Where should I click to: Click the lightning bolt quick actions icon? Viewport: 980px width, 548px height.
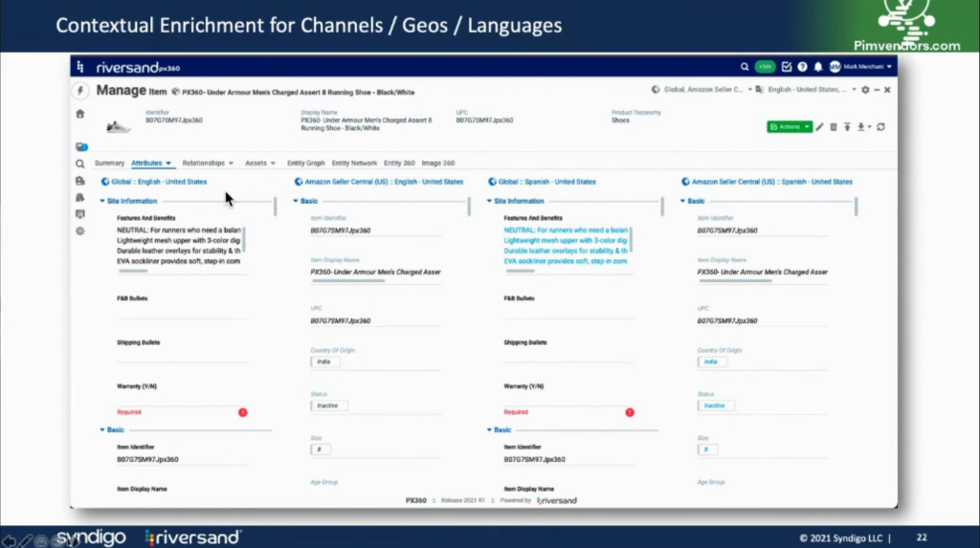80,91
